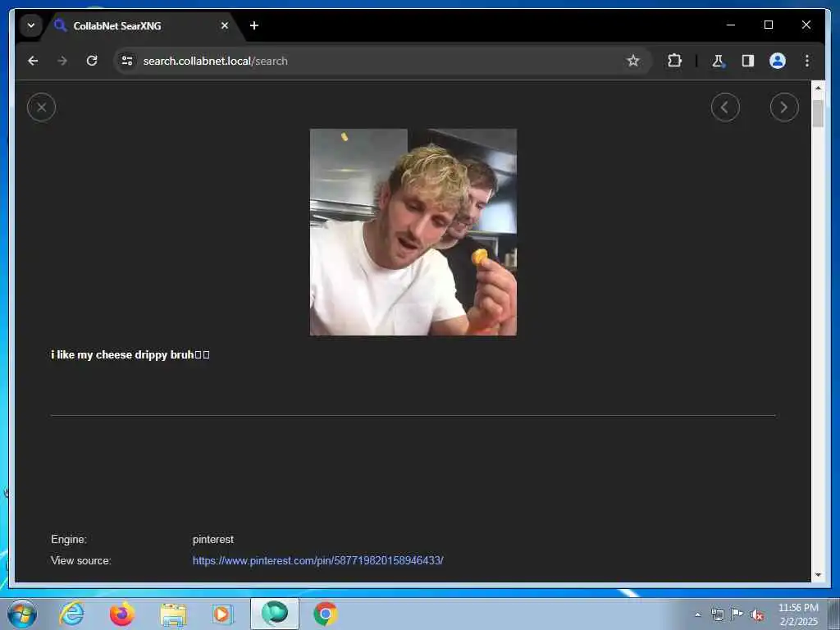The image size is (840, 630).
Task: Click the "Engine:" label
Action: pyautogui.click(x=69, y=540)
